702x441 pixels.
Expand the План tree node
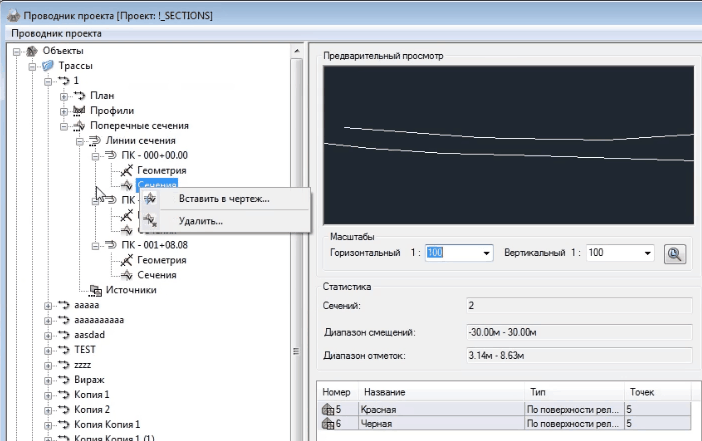coord(64,96)
